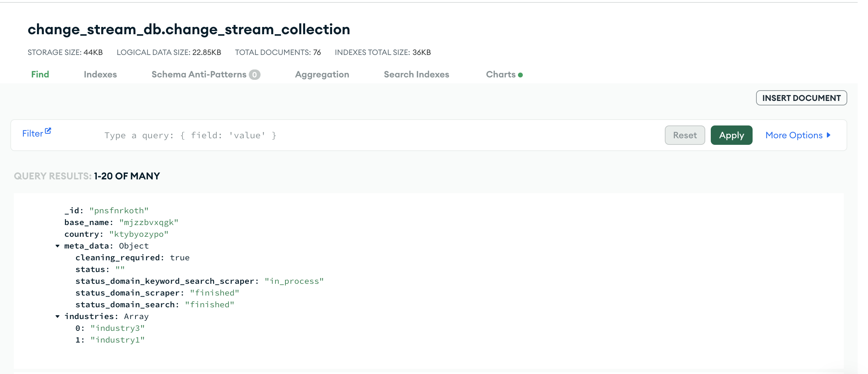868x374 pixels.
Task: Click the cleaning_required true value
Action: click(180, 258)
